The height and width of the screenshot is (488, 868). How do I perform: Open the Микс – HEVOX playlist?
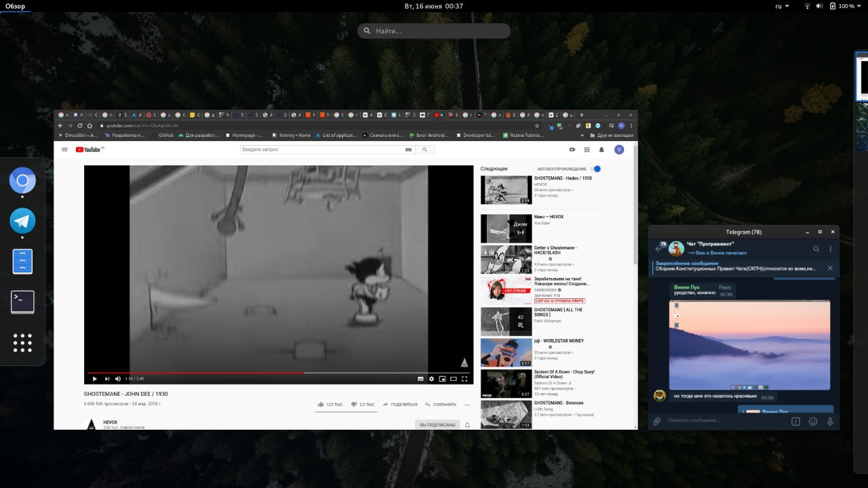[x=506, y=228]
